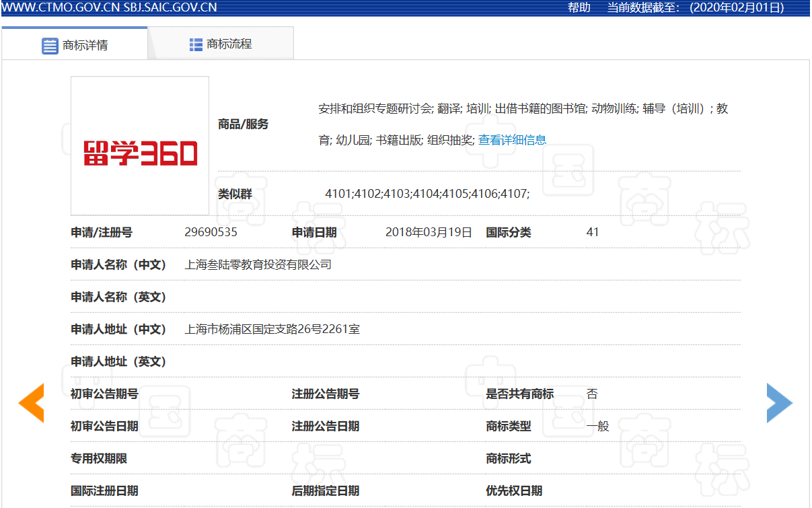Select shared trademark value 否
Viewport: 812px width, 508px height.
point(592,394)
